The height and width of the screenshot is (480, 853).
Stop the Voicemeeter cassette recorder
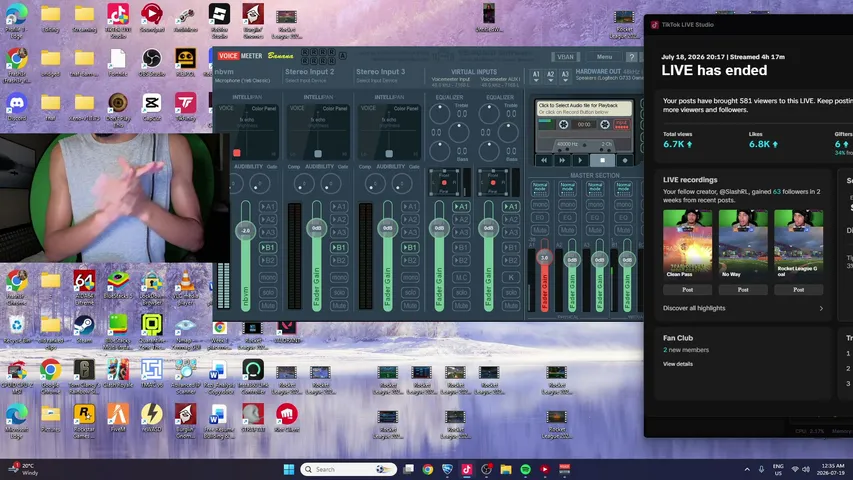pyautogui.click(x=602, y=161)
